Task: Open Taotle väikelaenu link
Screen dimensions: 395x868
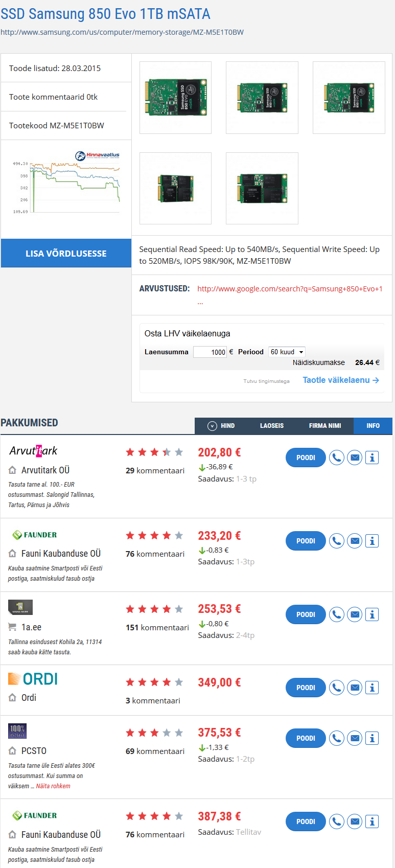Action: tap(341, 380)
